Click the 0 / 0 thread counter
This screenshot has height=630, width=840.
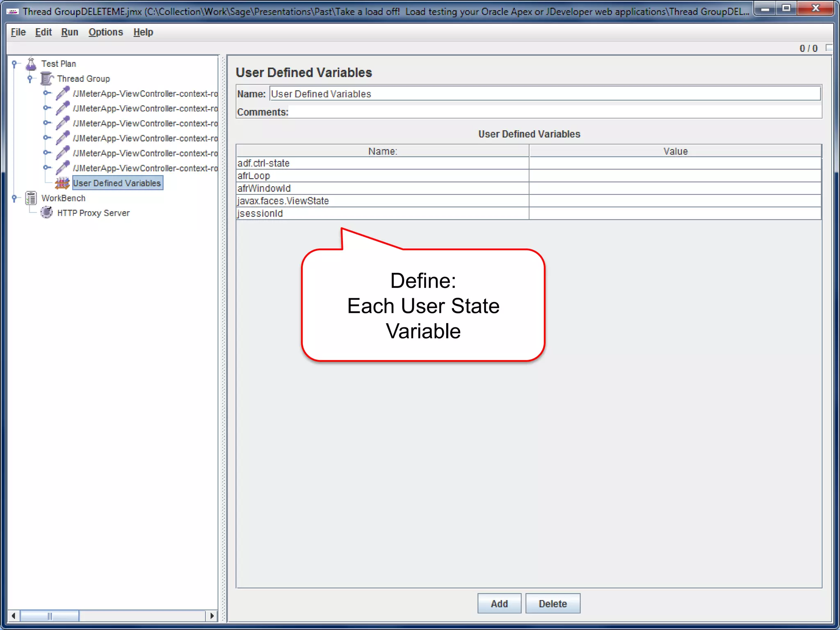click(808, 48)
